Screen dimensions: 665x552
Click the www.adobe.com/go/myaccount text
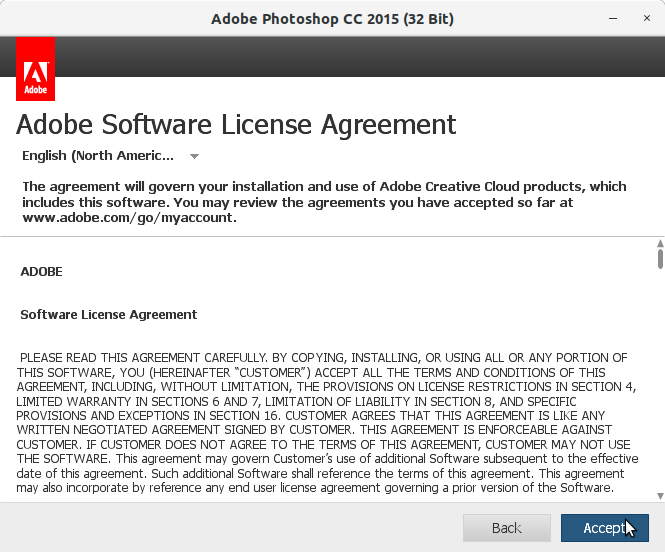pyautogui.click(x=129, y=218)
